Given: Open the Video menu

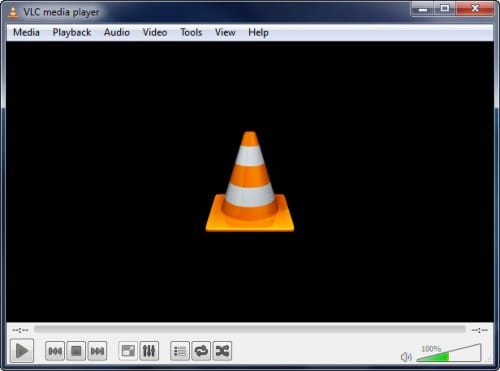Looking at the screenshot, I should tap(155, 32).
